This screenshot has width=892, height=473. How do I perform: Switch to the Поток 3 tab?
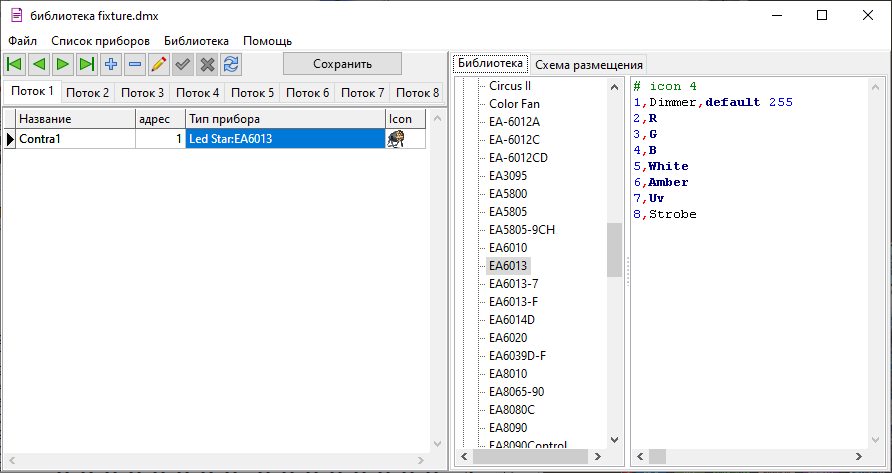(x=142, y=93)
